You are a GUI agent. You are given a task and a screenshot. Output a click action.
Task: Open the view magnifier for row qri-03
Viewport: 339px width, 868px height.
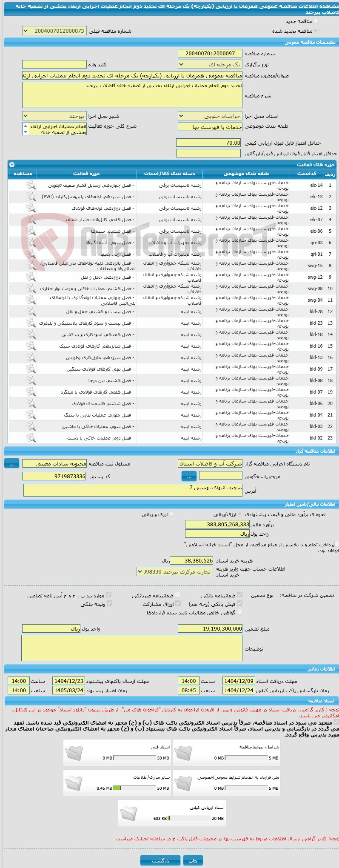point(30,243)
